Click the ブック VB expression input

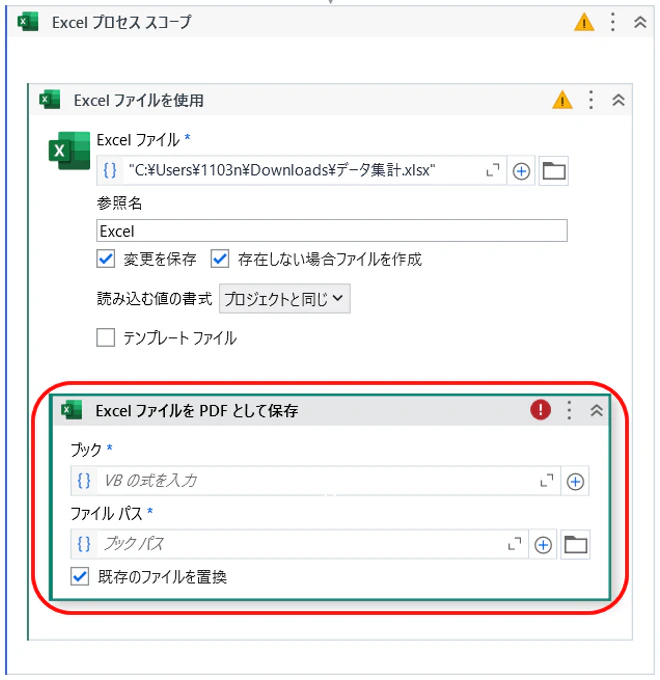tap(317, 481)
